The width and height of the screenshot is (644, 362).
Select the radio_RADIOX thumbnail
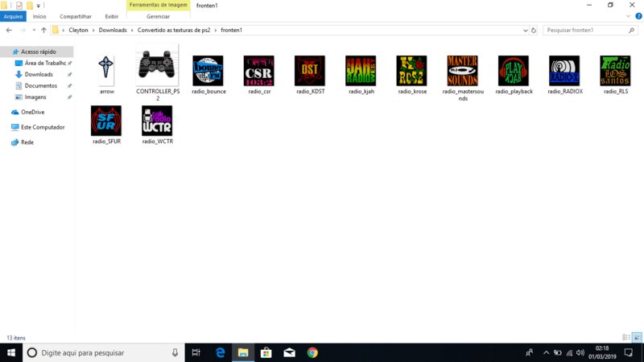pos(564,71)
